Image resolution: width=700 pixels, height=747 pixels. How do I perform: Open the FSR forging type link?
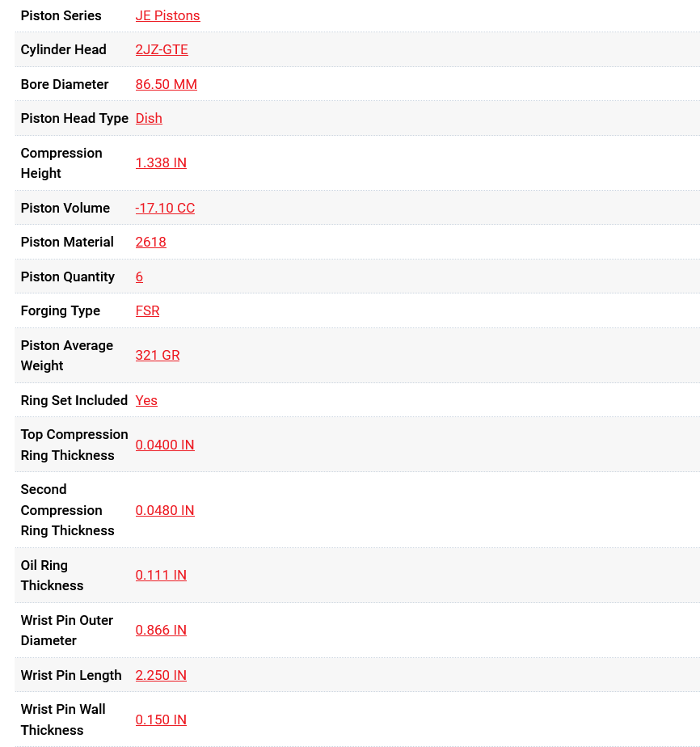pos(147,310)
